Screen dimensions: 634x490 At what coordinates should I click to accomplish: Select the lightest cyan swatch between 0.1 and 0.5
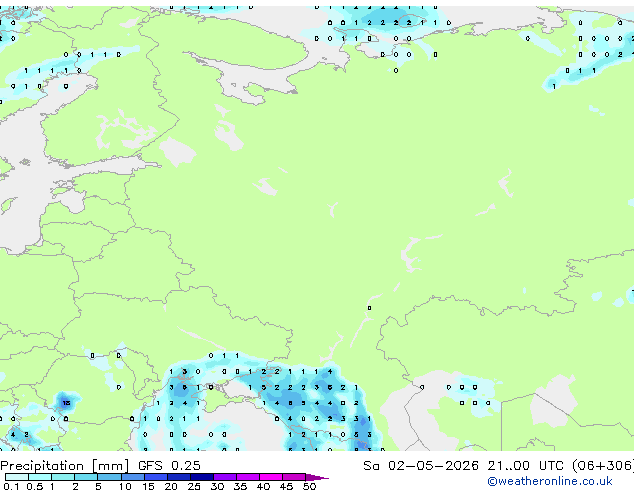click(17, 477)
